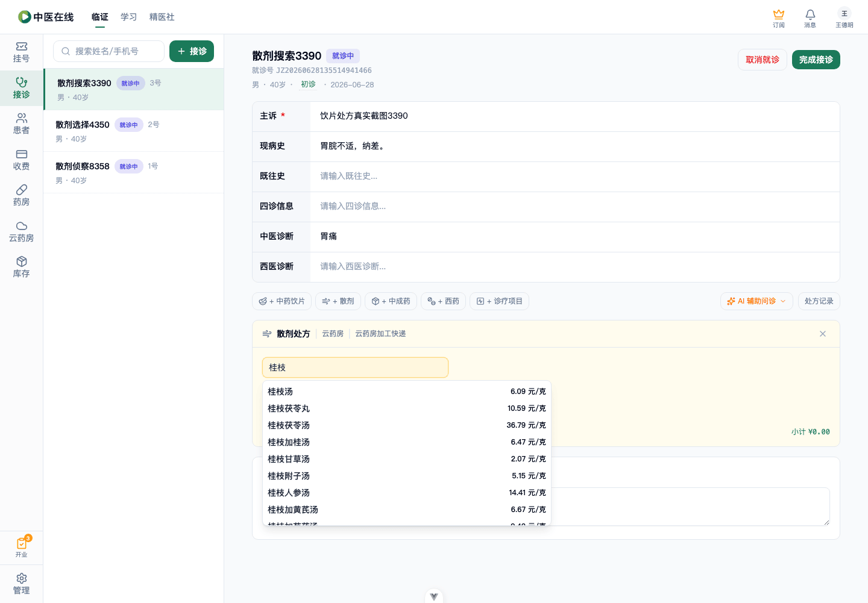Choose 桂枝附子汤 from suggestions

click(x=407, y=476)
